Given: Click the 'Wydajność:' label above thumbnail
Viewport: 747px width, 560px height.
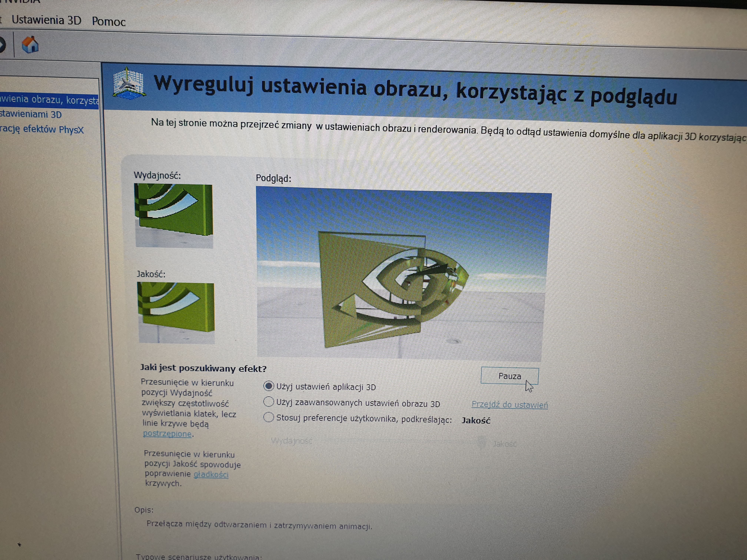Looking at the screenshot, I should (x=157, y=176).
